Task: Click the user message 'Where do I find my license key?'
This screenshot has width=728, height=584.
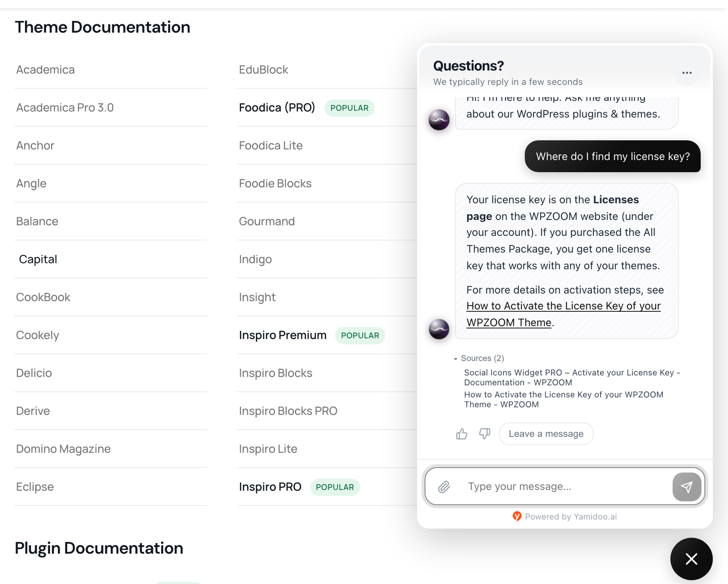Action: tap(612, 156)
